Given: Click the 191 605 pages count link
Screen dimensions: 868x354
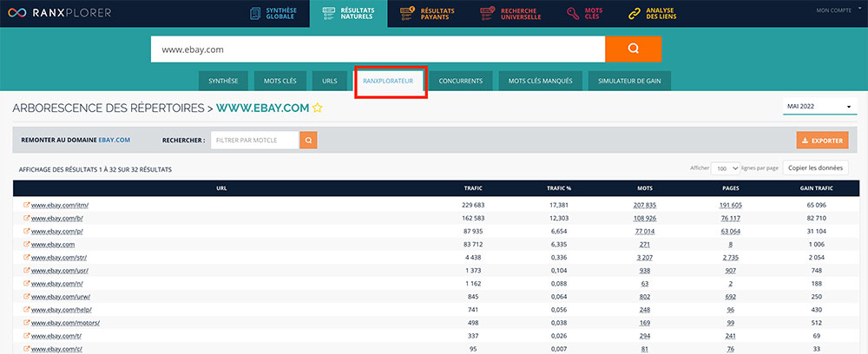Looking at the screenshot, I should click(x=731, y=206).
